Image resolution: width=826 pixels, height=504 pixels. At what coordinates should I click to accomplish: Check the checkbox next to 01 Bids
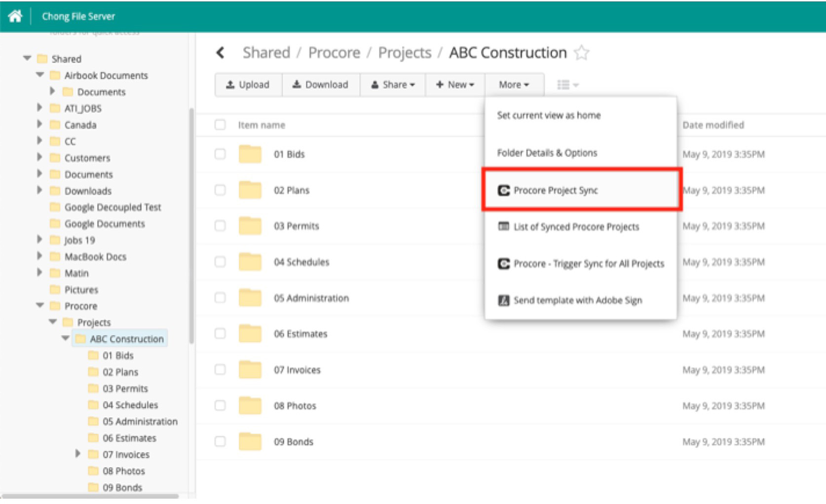pyautogui.click(x=220, y=153)
